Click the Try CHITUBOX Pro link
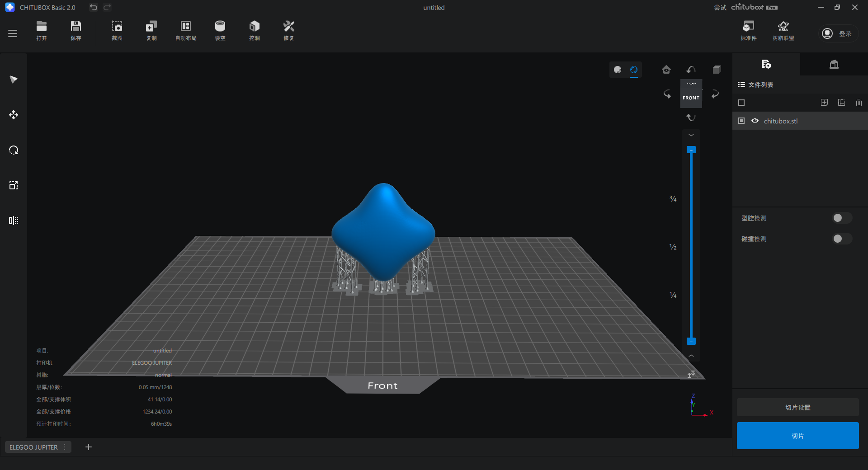 tap(746, 7)
